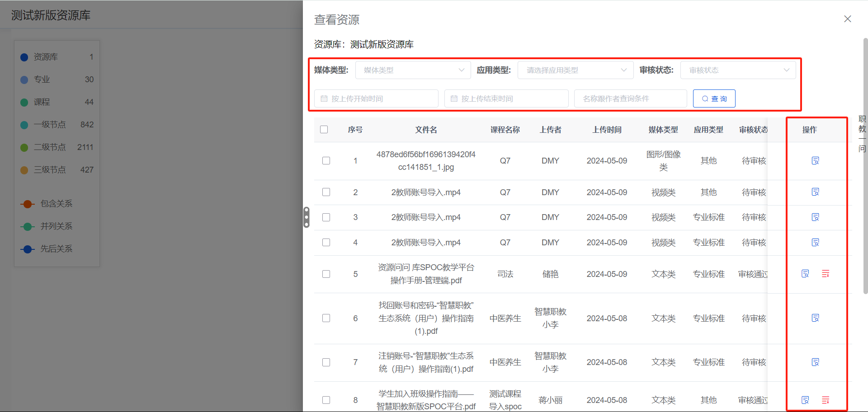Click the 媒体类型 column header
868x412 pixels.
coord(663,130)
